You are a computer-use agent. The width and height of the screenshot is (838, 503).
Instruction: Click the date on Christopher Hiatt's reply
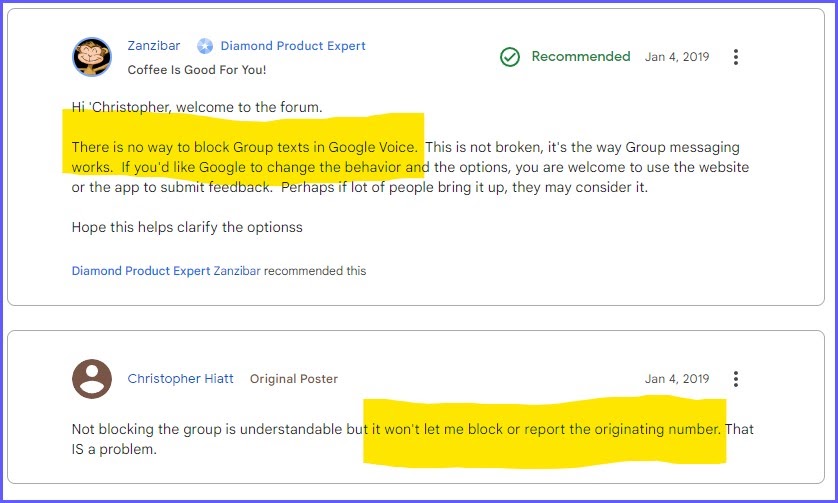677,378
